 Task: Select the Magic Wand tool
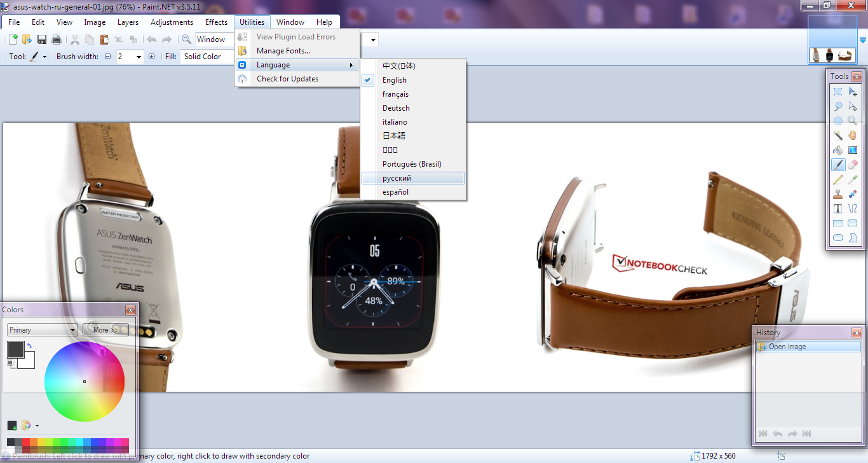(x=838, y=135)
